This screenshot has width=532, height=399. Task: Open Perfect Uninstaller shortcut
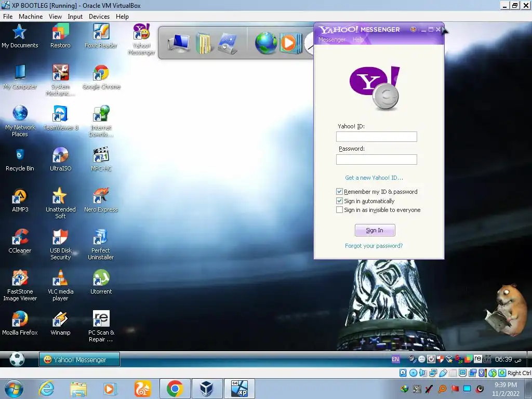tap(101, 244)
